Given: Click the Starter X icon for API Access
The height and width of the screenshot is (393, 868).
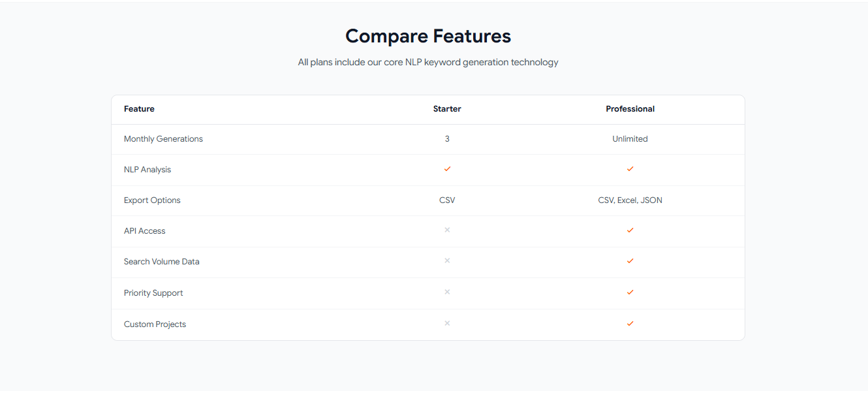Looking at the screenshot, I should click(x=447, y=230).
